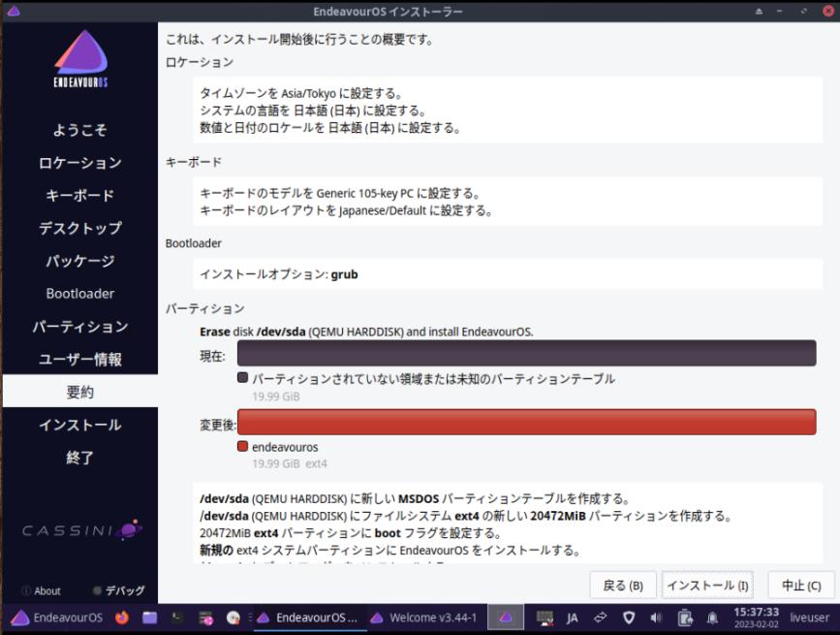The height and width of the screenshot is (635, 840).
Task: Click the grub install option text
Action: [279, 274]
